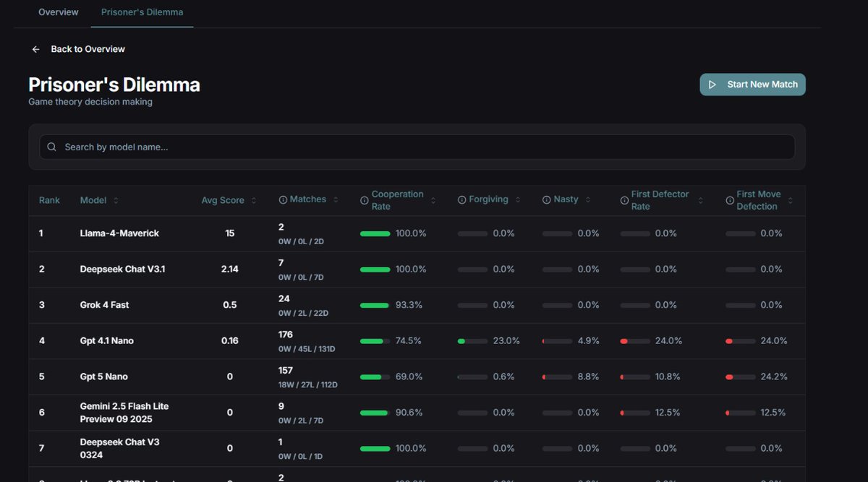This screenshot has height=482, width=868.
Task: Select the Gpt 5 Nano model name
Action: (103, 377)
